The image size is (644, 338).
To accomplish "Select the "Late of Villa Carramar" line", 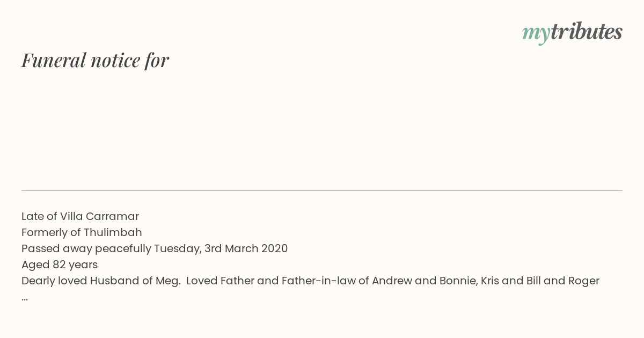I will [80, 216].
